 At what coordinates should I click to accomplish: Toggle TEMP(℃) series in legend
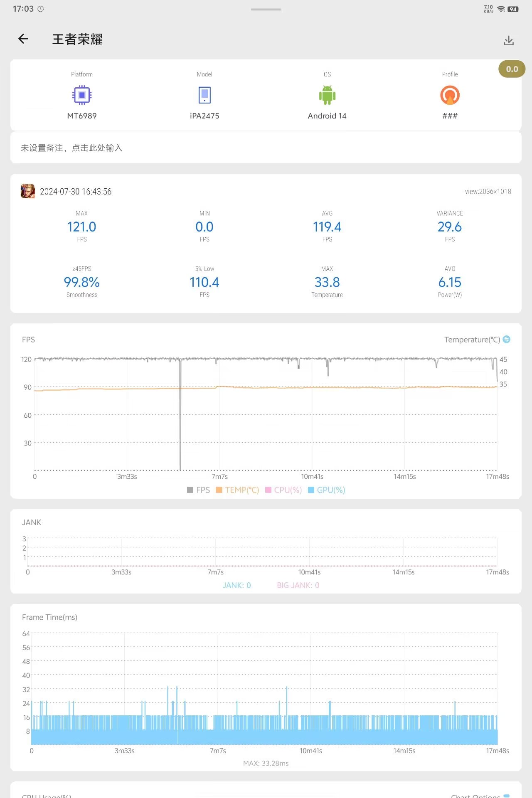click(x=237, y=490)
